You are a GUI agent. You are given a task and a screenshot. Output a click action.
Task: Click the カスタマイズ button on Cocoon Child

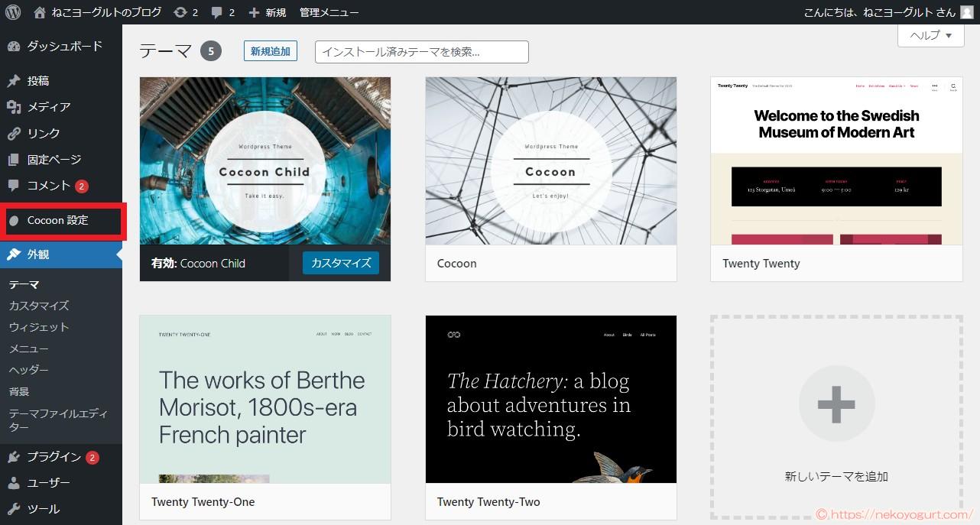pyautogui.click(x=341, y=263)
